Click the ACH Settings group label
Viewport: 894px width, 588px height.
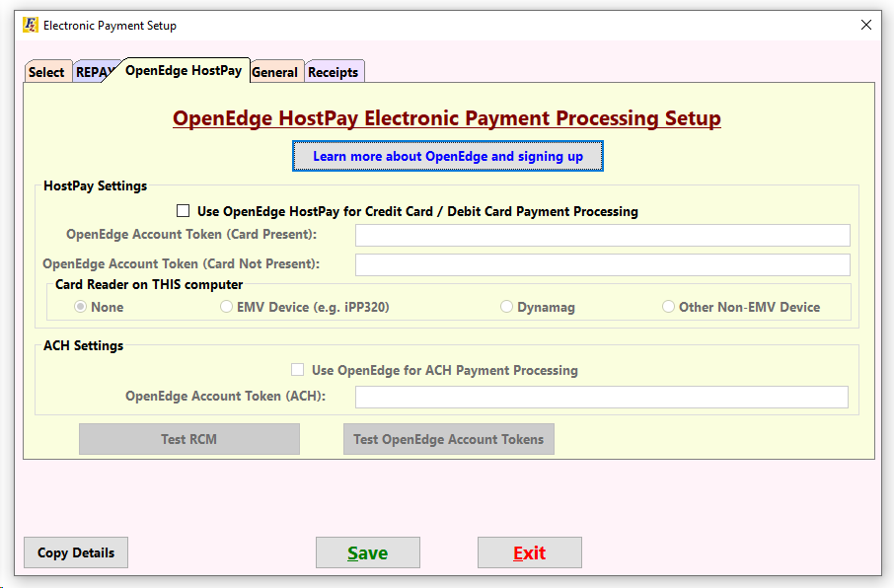pos(83,345)
